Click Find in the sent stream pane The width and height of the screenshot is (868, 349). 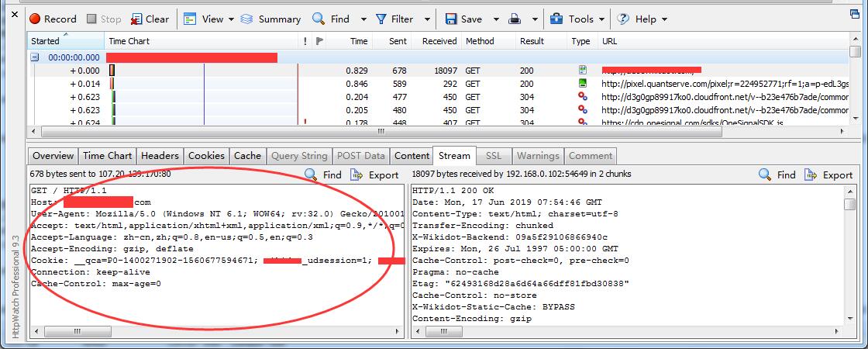point(323,174)
